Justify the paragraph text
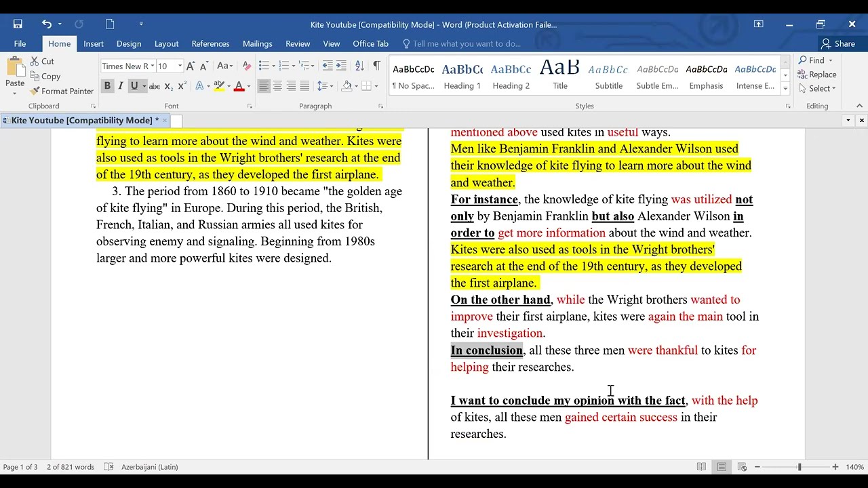This screenshot has width=868, height=488. coord(304,86)
